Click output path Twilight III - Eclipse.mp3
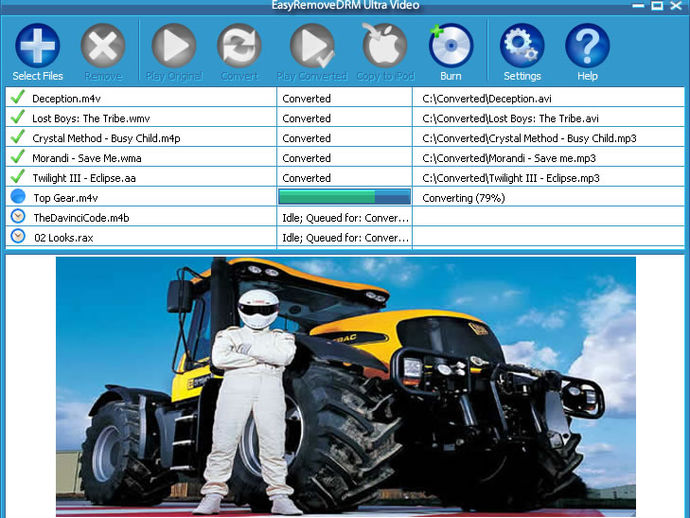The width and height of the screenshot is (690, 518). click(511, 178)
